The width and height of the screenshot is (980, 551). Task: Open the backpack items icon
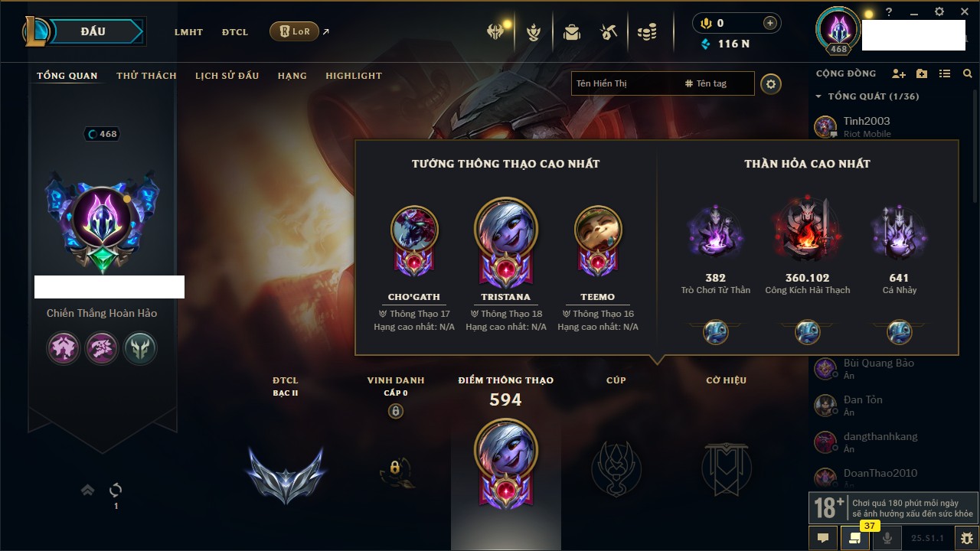pyautogui.click(x=571, y=32)
